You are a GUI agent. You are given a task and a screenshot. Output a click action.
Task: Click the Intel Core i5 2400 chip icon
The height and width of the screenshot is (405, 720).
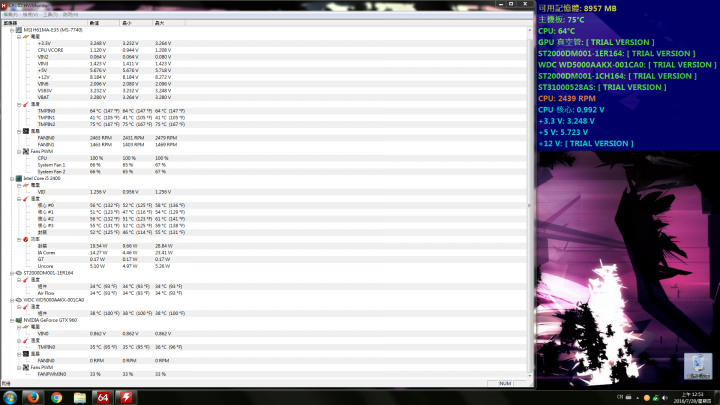coord(19,179)
